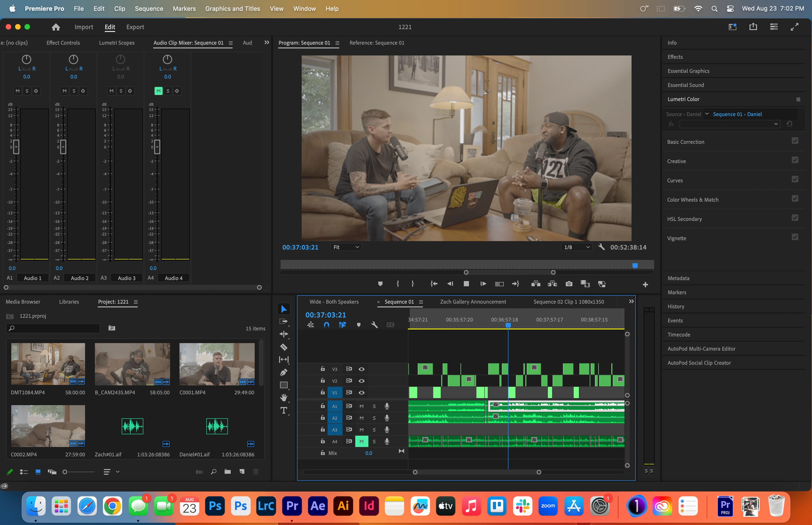The height and width of the screenshot is (525, 812).
Task: Open the Essential Sound panel
Action: (x=686, y=85)
